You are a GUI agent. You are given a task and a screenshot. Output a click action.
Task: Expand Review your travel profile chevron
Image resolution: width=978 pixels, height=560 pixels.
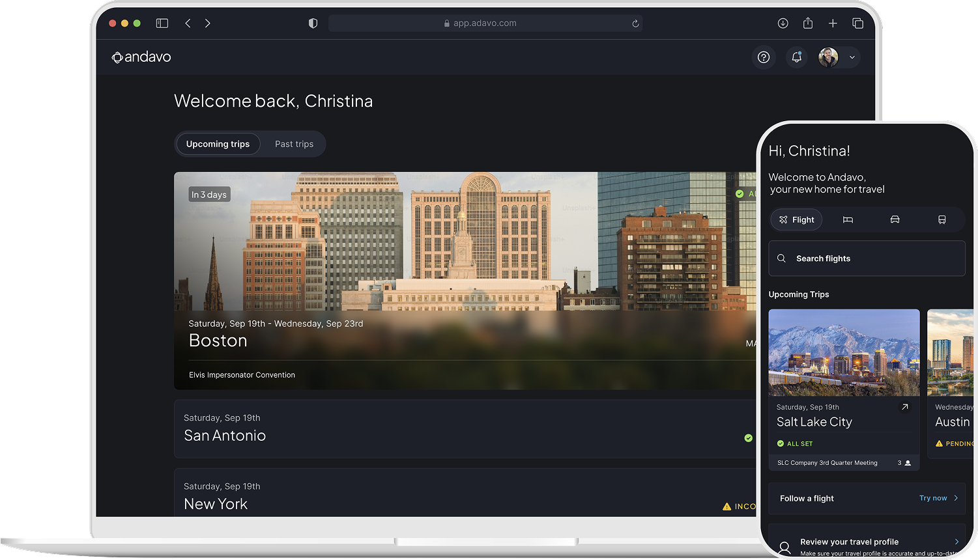956,542
